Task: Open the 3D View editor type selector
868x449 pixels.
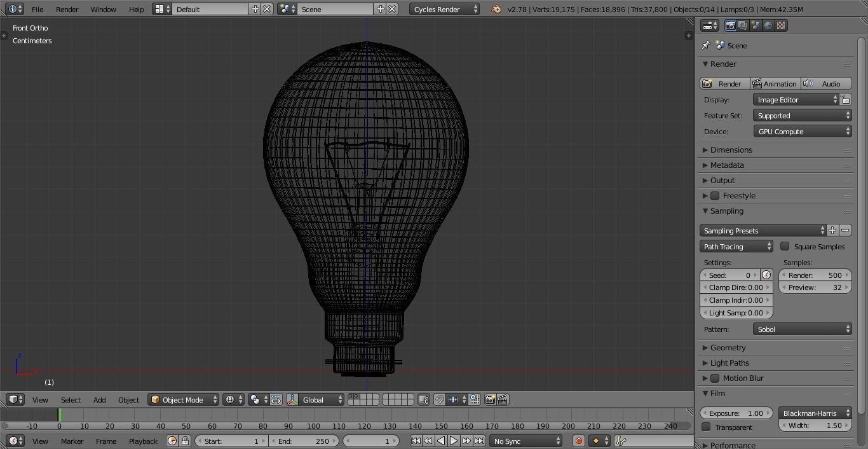Action: 15,399
